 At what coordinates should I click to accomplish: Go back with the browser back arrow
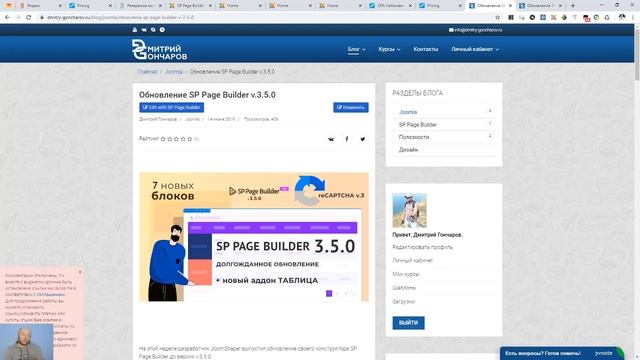[7, 18]
